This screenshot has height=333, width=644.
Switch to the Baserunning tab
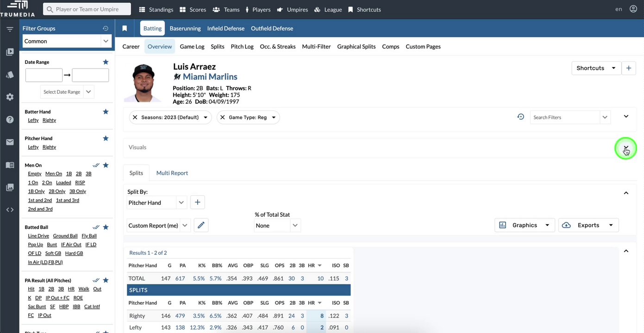coord(185,28)
